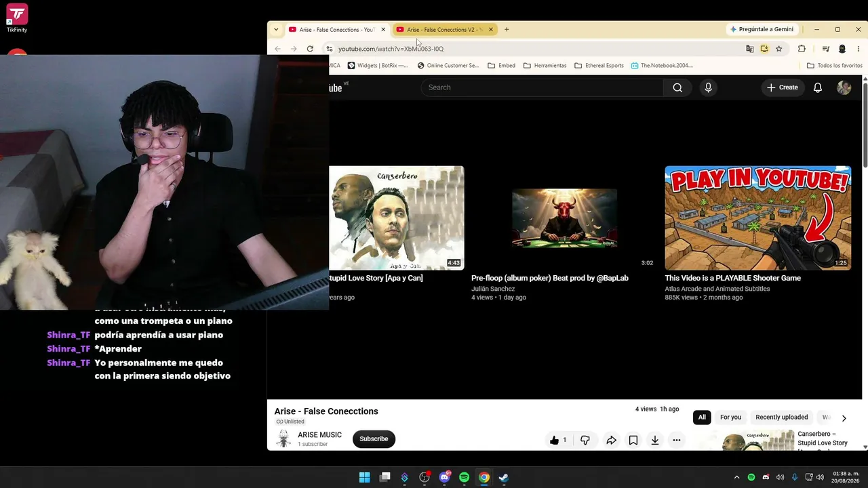Show hidden system tray icons
868x488 pixels.
point(736,477)
